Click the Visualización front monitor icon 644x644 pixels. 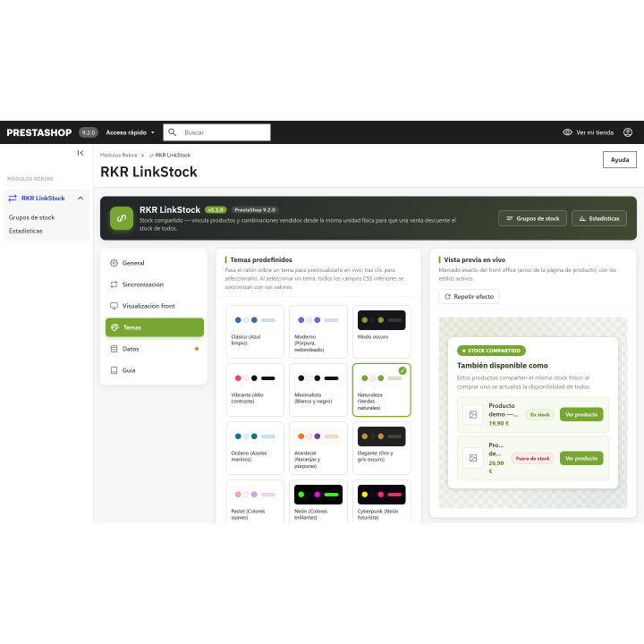(114, 306)
